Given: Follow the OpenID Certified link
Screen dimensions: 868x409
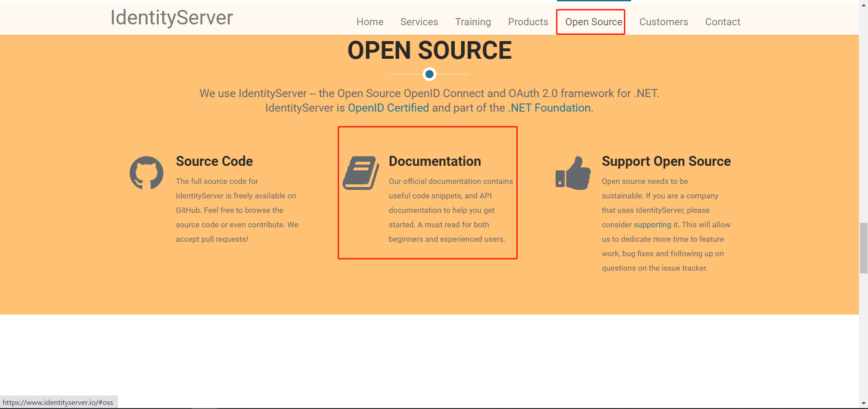Looking at the screenshot, I should (388, 108).
